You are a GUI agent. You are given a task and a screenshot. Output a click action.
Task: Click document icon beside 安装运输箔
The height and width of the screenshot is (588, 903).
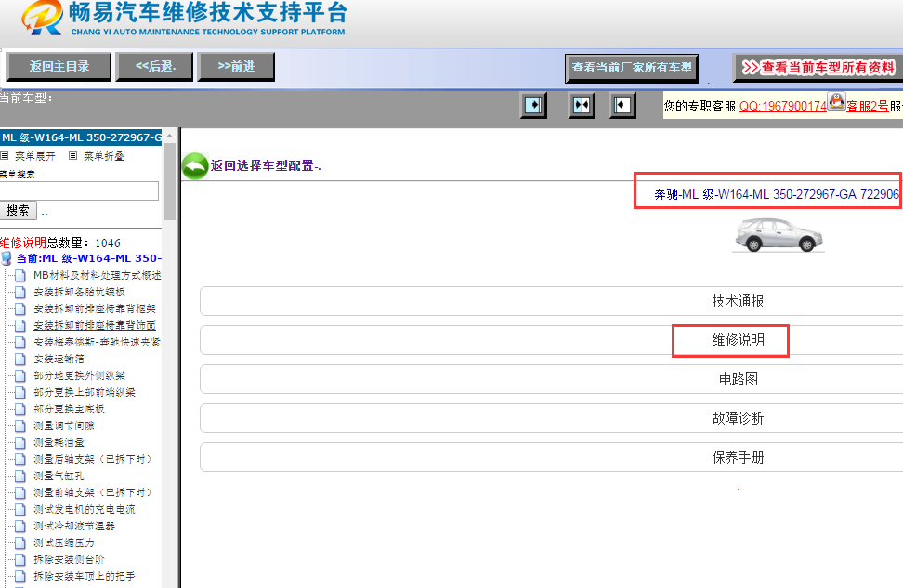[x=20, y=359]
